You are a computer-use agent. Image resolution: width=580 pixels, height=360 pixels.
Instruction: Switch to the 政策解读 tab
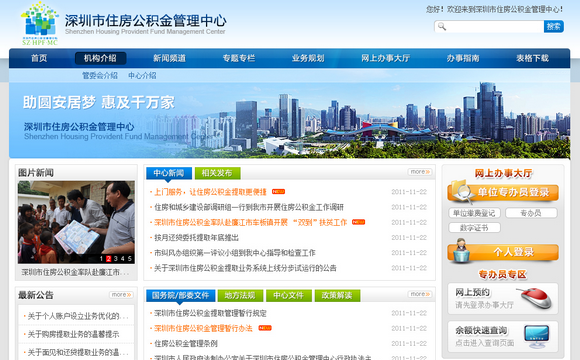tap(337, 295)
